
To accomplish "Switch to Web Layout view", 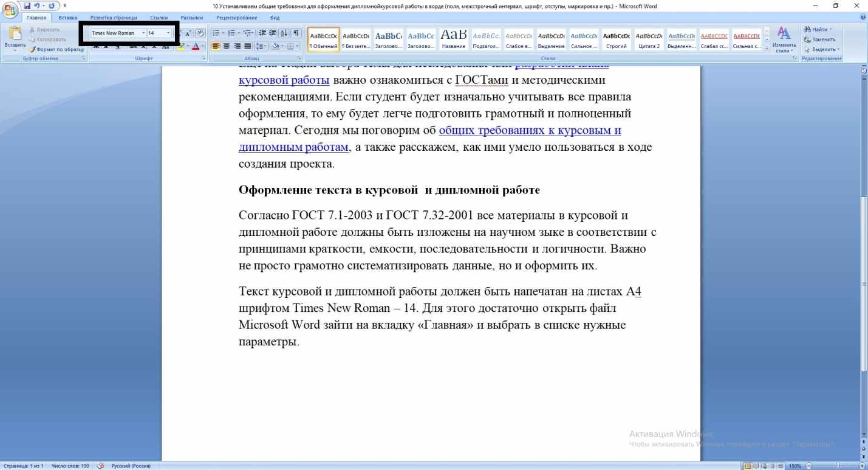I will click(764, 466).
